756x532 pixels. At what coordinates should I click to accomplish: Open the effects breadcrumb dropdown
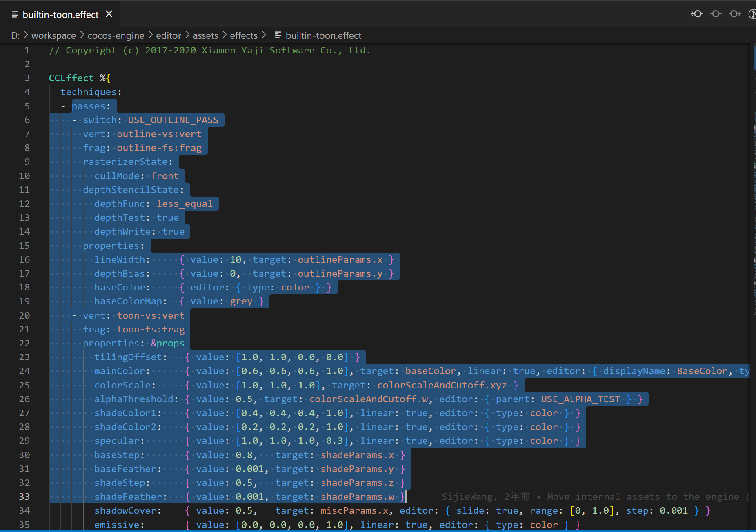pos(244,35)
